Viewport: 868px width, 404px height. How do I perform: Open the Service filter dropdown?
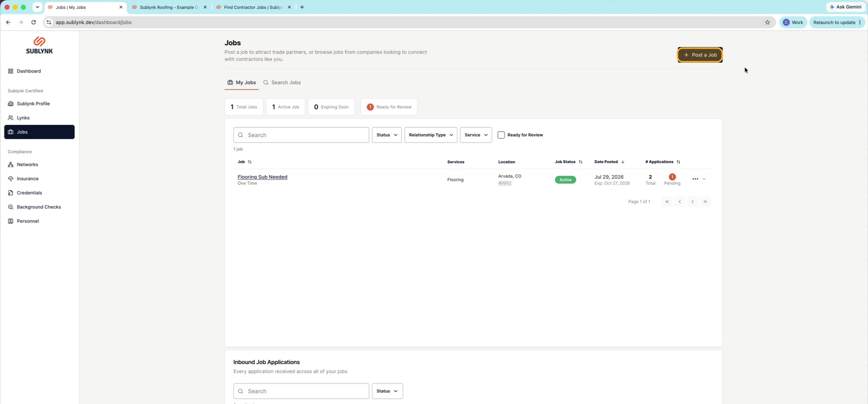[476, 135]
